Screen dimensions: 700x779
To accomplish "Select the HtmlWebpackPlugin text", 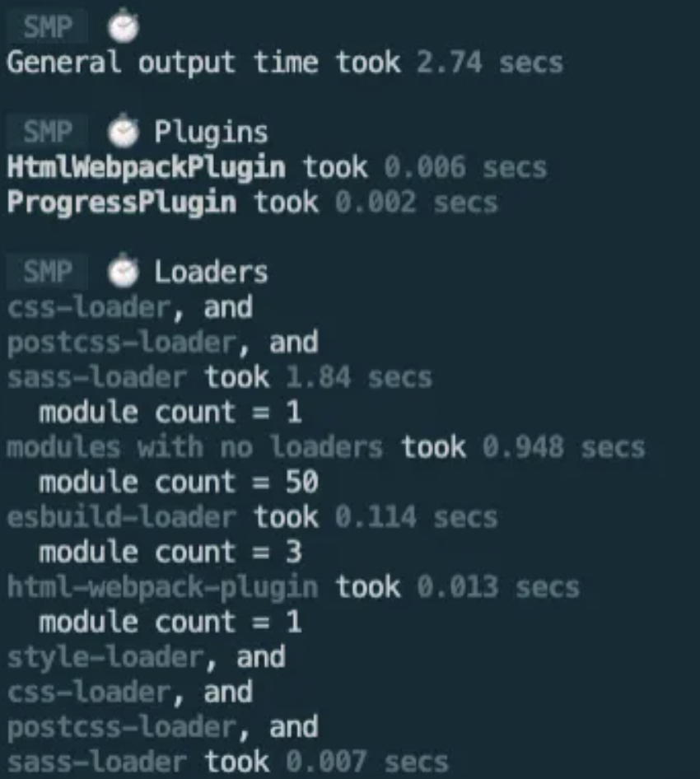I will tap(147, 168).
